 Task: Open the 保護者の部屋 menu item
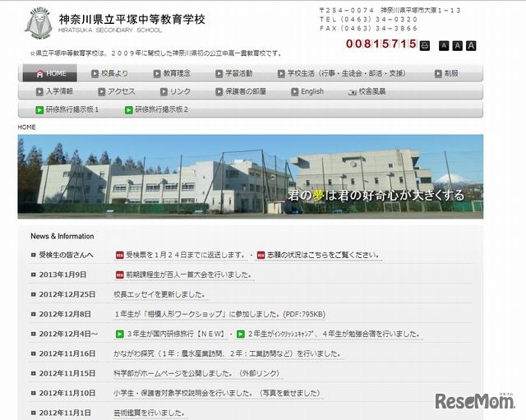(241, 91)
